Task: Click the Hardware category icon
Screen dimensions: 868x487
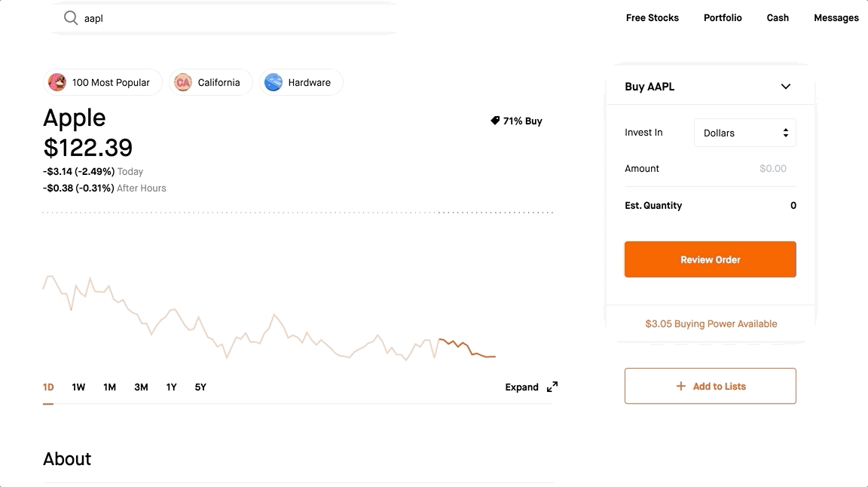Action: (x=274, y=82)
